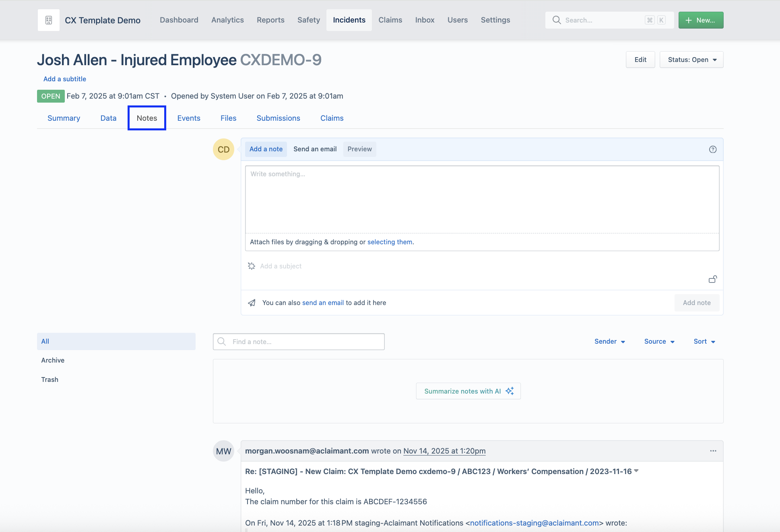Switch to the Data tab
The height and width of the screenshot is (532, 780).
[x=108, y=118]
